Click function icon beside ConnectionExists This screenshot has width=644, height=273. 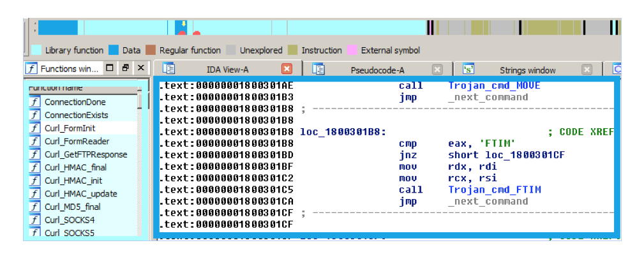[x=34, y=115]
